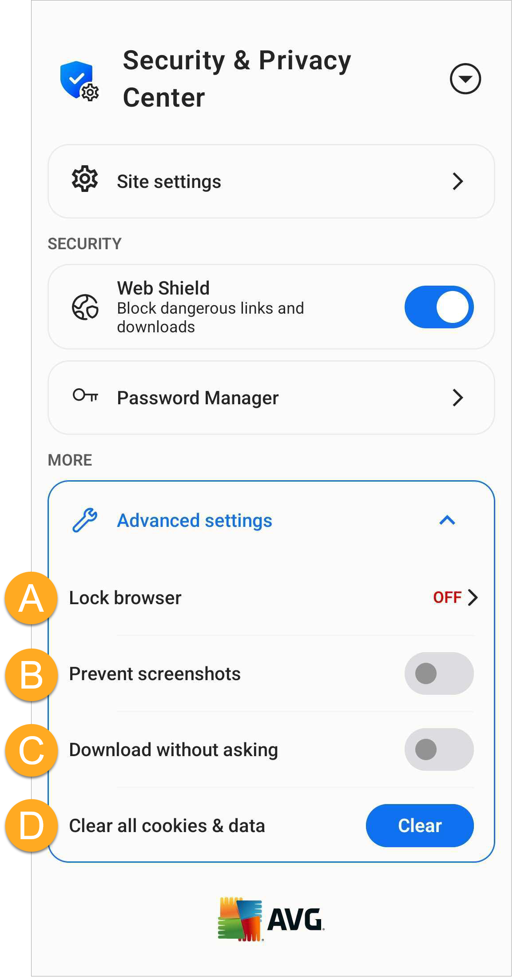Click the Lock browser label
The width and height of the screenshot is (513, 980).
click(125, 598)
